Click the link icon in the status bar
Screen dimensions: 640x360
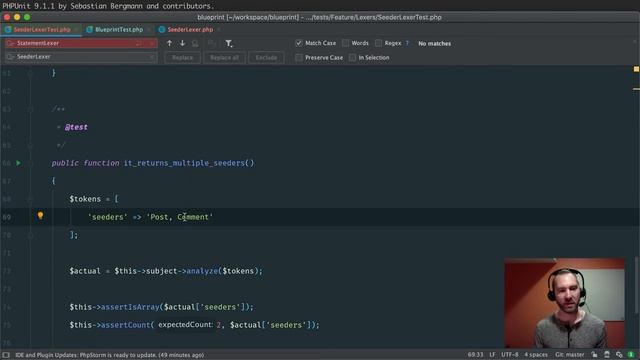click(619, 355)
